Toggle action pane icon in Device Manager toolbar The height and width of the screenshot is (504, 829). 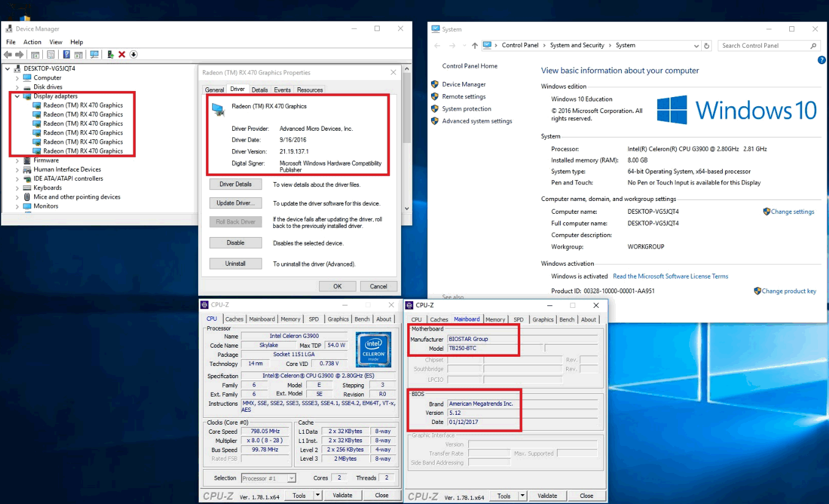79,54
